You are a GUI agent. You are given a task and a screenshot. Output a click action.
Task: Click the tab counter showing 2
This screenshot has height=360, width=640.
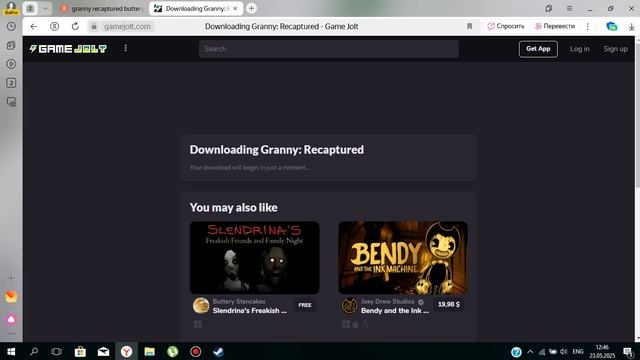(x=30, y=8)
